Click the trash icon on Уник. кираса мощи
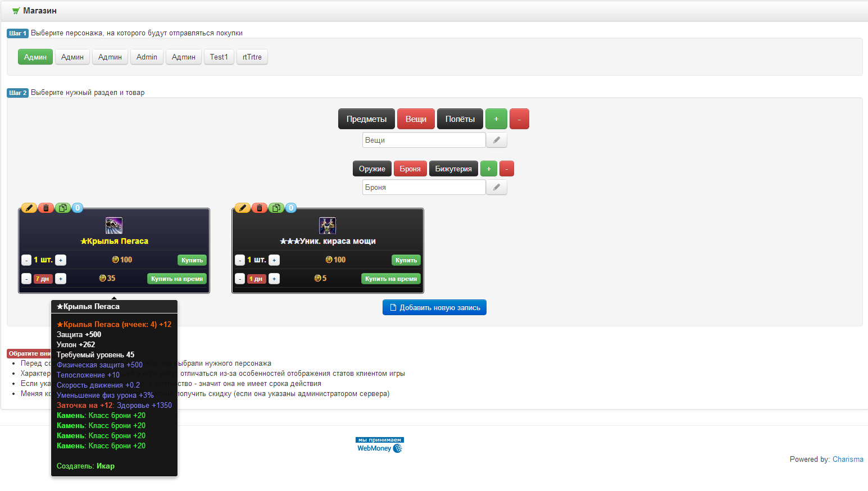 [x=260, y=208]
